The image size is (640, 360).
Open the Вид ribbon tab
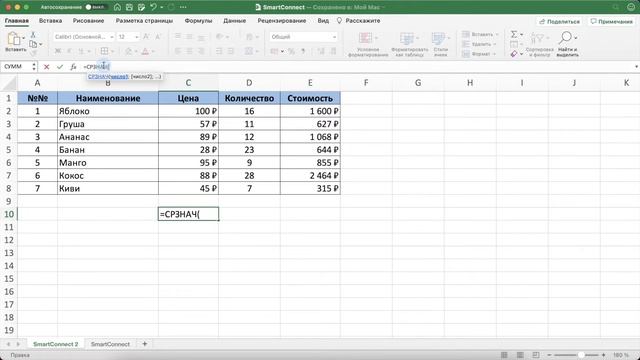point(323,20)
